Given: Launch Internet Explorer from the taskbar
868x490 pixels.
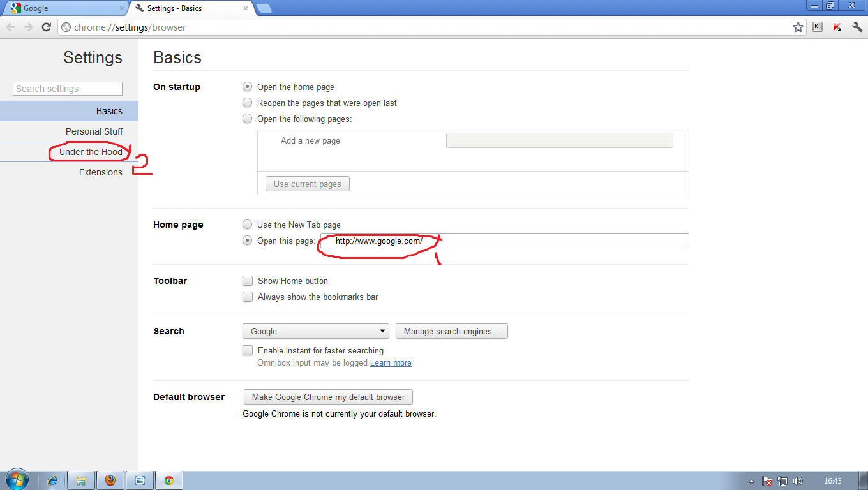Looking at the screenshot, I should (52, 480).
